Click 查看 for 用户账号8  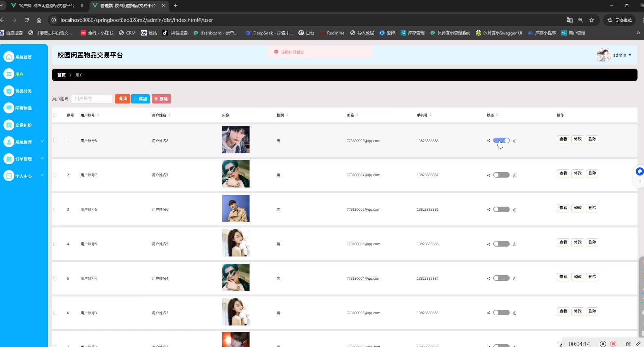click(x=563, y=139)
